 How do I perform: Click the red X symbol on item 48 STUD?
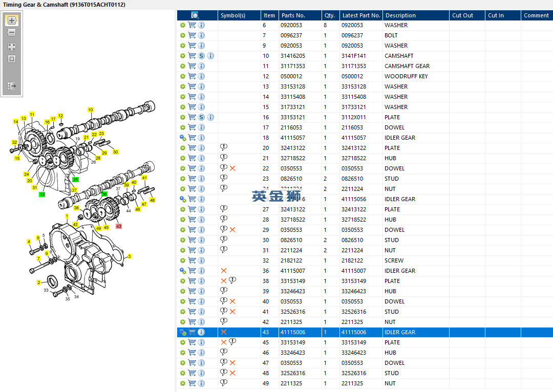click(232, 373)
